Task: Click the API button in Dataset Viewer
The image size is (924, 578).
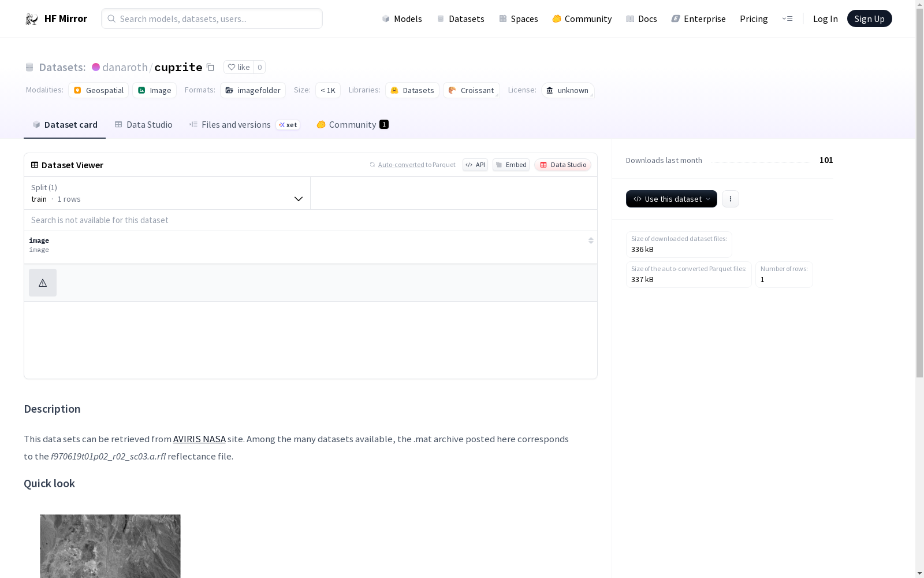Action: pos(475,165)
